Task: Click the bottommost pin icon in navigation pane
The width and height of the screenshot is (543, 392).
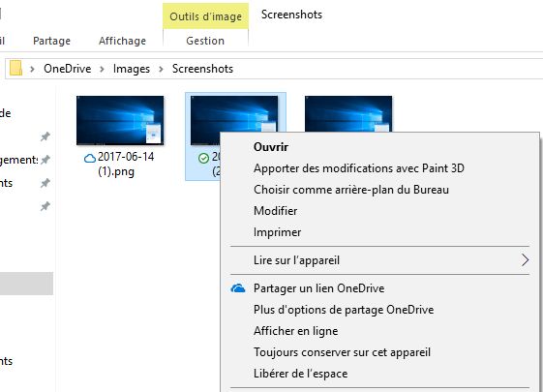Action: point(45,206)
